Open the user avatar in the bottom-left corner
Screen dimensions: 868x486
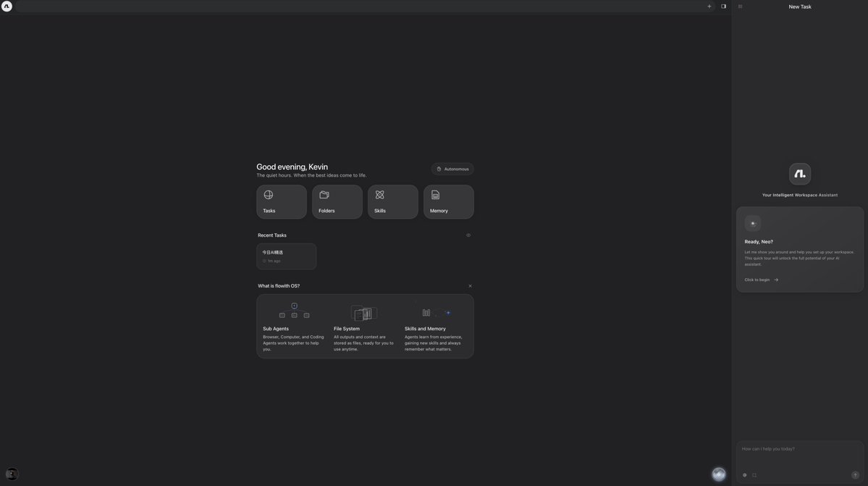coord(12,474)
